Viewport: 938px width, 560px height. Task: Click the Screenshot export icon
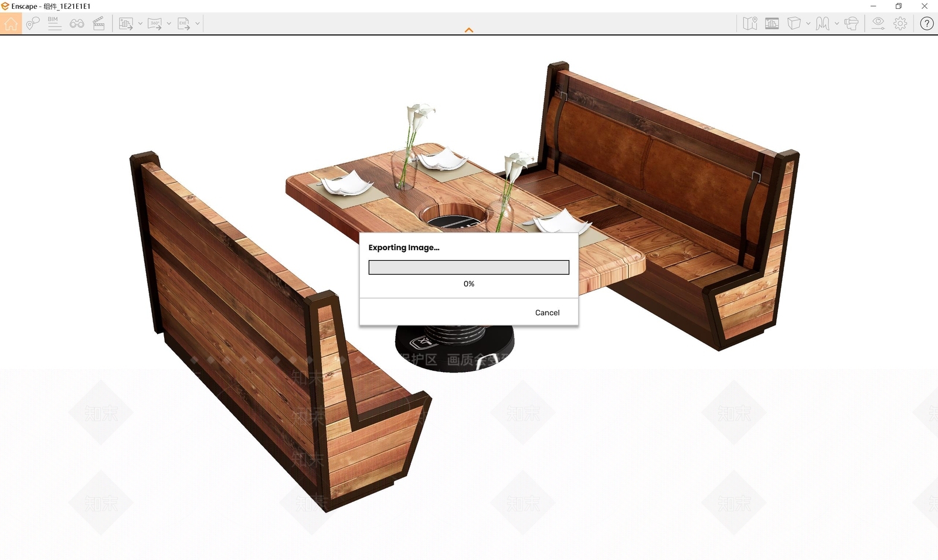[126, 23]
